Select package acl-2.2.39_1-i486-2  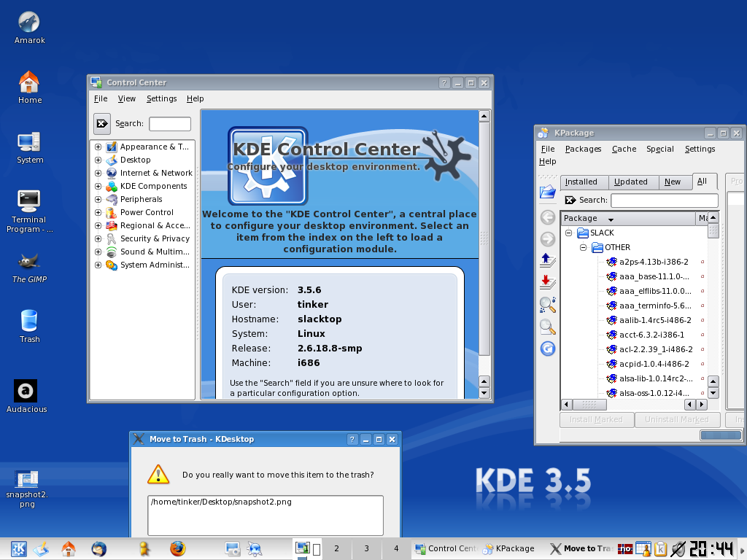[656, 349]
